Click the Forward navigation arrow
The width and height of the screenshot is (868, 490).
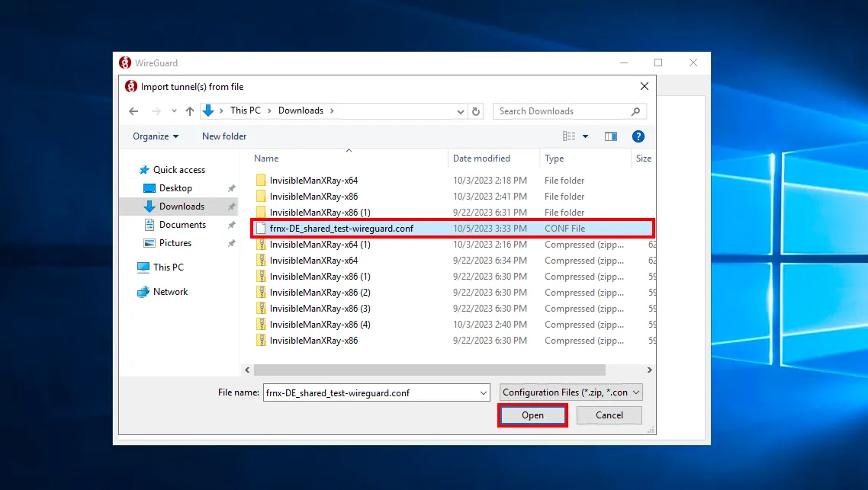point(156,111)
